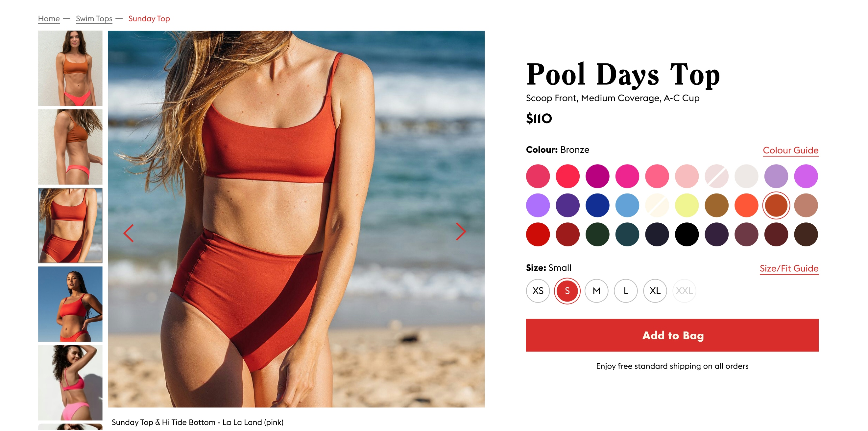868x431 pixels.
Task: Select the black colour swatch
Action: (687, 235)
